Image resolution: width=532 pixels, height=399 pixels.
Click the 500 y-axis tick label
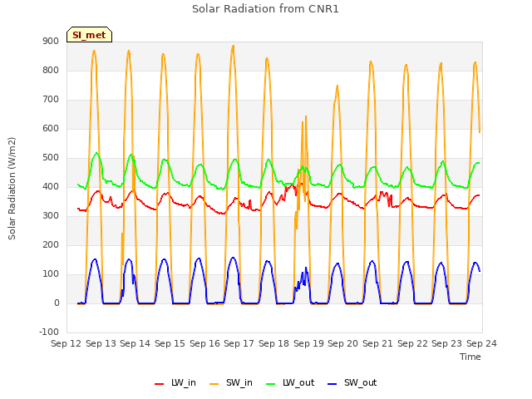[51, 158]
